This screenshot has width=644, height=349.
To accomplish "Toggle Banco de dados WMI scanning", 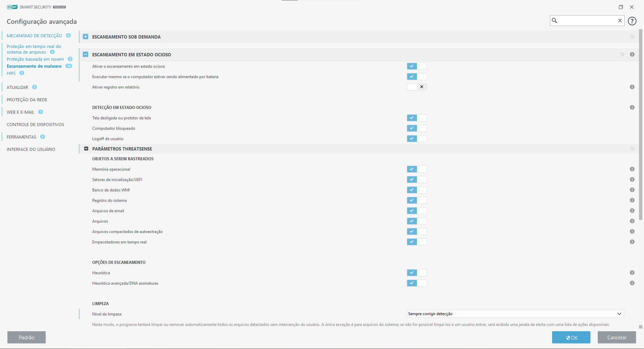I will click(417, 190).
